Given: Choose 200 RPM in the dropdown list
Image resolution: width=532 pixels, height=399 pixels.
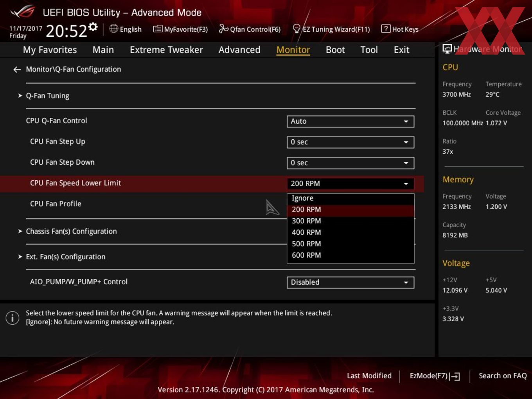Looking at the screenshot, I should [350, 210].
